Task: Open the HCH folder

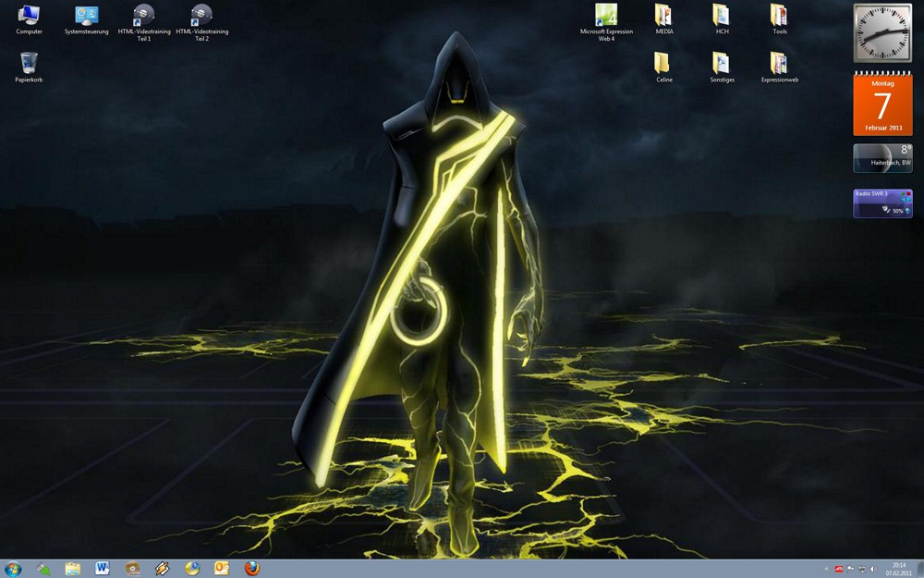Action: [x=722, y=16]
